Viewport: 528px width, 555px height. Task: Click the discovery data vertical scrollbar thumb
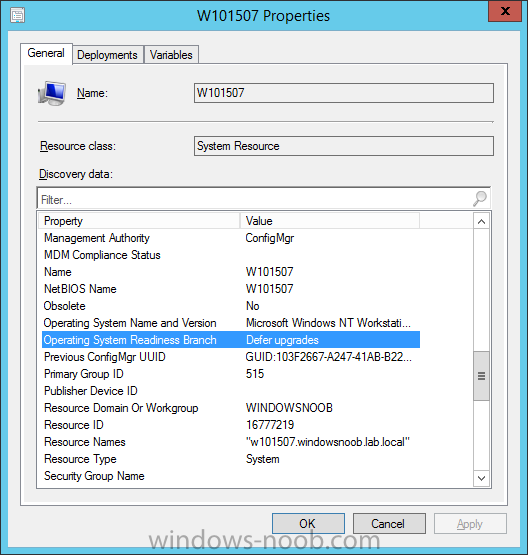click(481, 376)
